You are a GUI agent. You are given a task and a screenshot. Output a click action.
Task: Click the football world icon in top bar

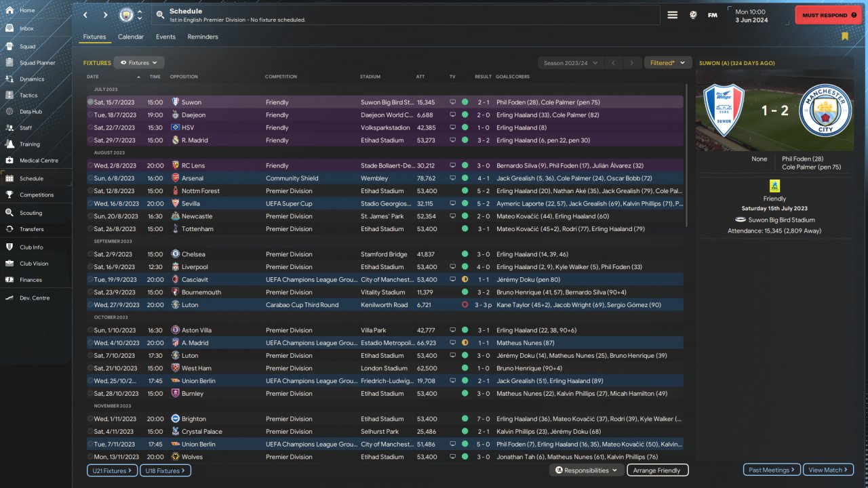coord(693,15)
